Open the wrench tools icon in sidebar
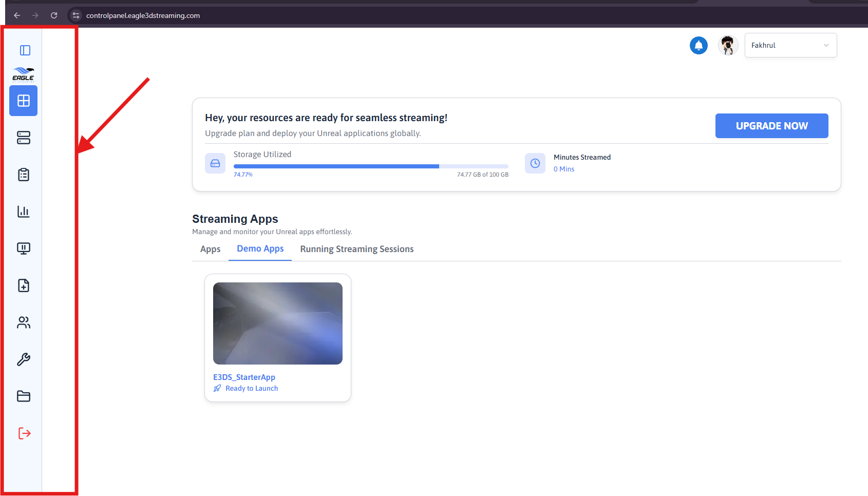Screen dimensions: 868x496 tap(24, 359)
